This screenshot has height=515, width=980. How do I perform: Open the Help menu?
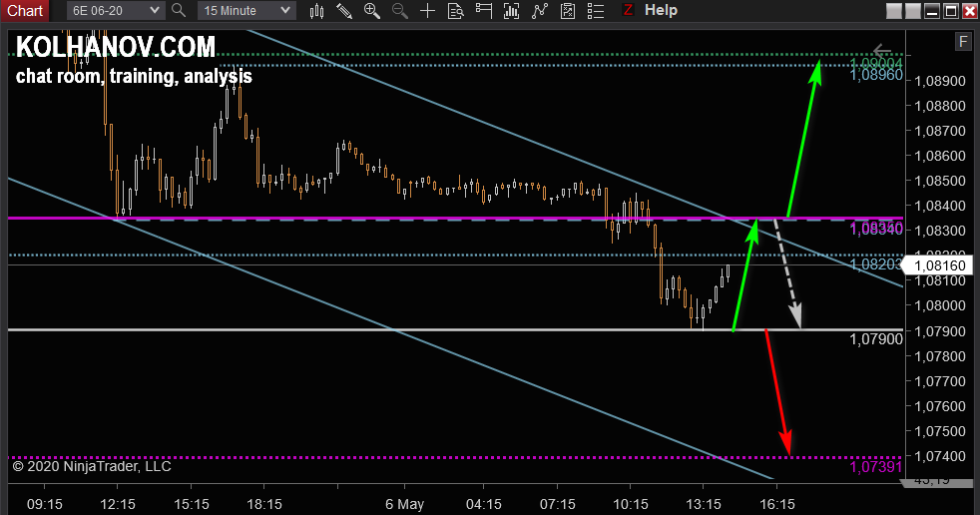(x=661, y=10)
